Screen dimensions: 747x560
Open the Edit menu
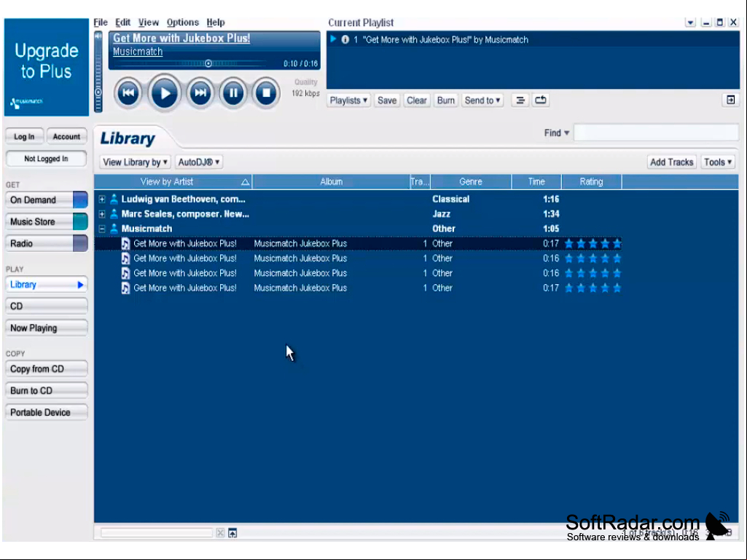tap(123, 23)
